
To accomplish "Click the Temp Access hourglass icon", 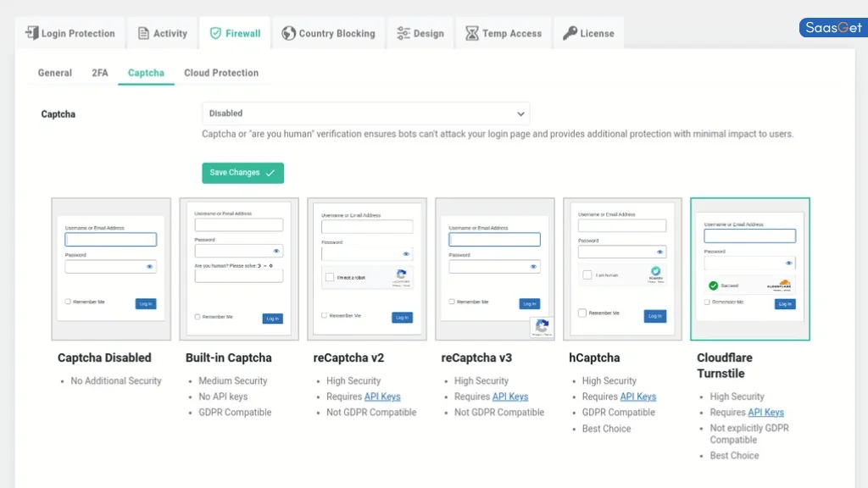I will (471, 33).
